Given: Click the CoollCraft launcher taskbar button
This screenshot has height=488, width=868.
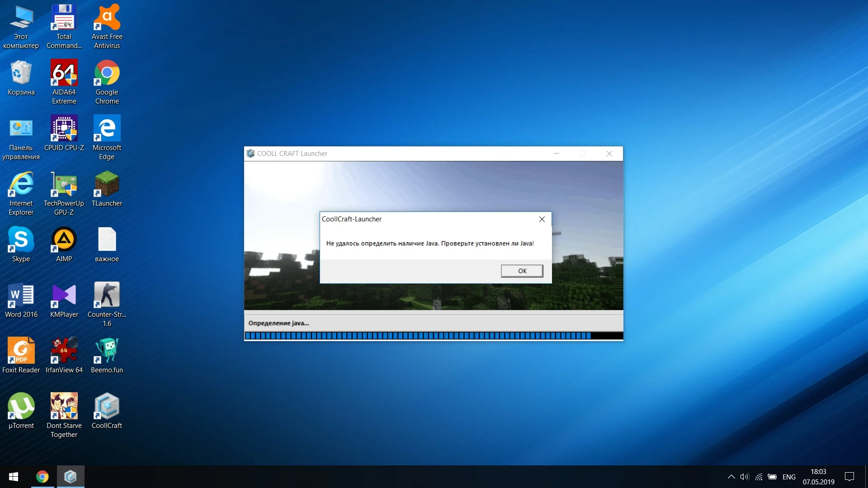Looking at the screenshot, I should coord(71,477).
